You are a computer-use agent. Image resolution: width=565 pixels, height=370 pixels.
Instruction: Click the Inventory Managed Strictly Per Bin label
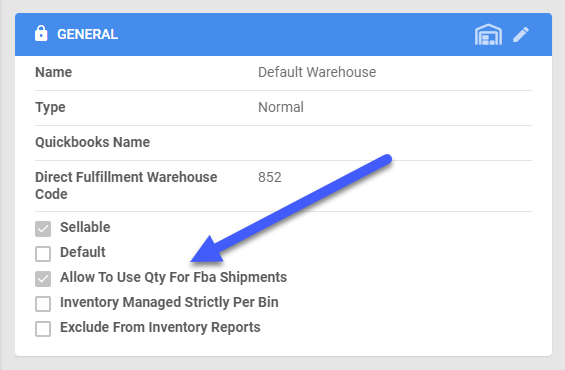(x=169, y=302)
